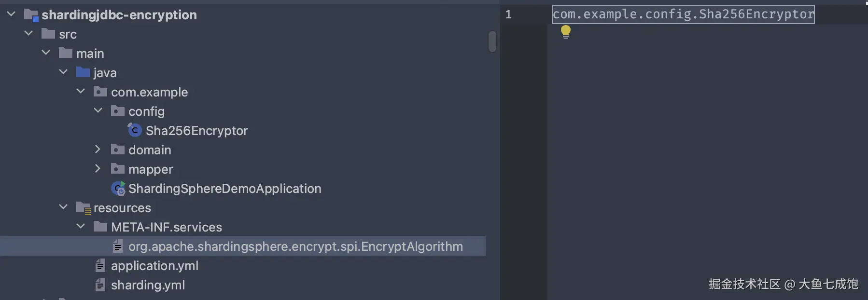
Task: Click the ShardingSphereDemoApplication run class icon
Action: [118, 189]
